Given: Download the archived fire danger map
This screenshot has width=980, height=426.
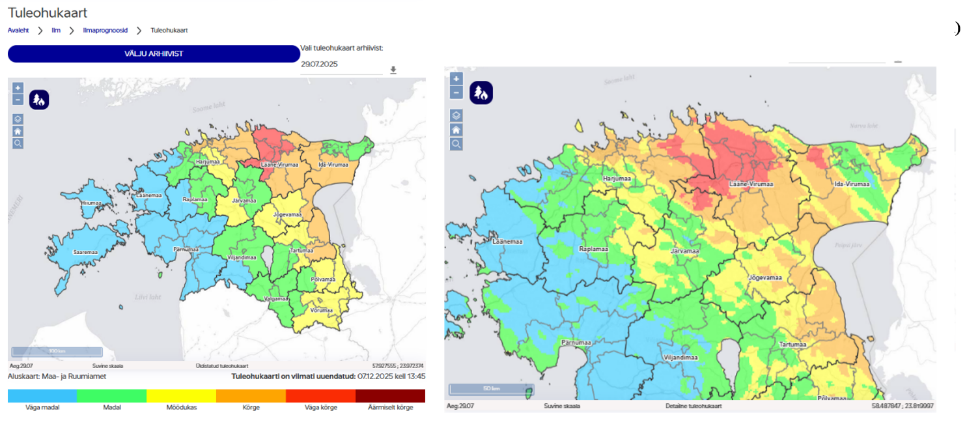Looking at the screenshot, I should point(393,70).
